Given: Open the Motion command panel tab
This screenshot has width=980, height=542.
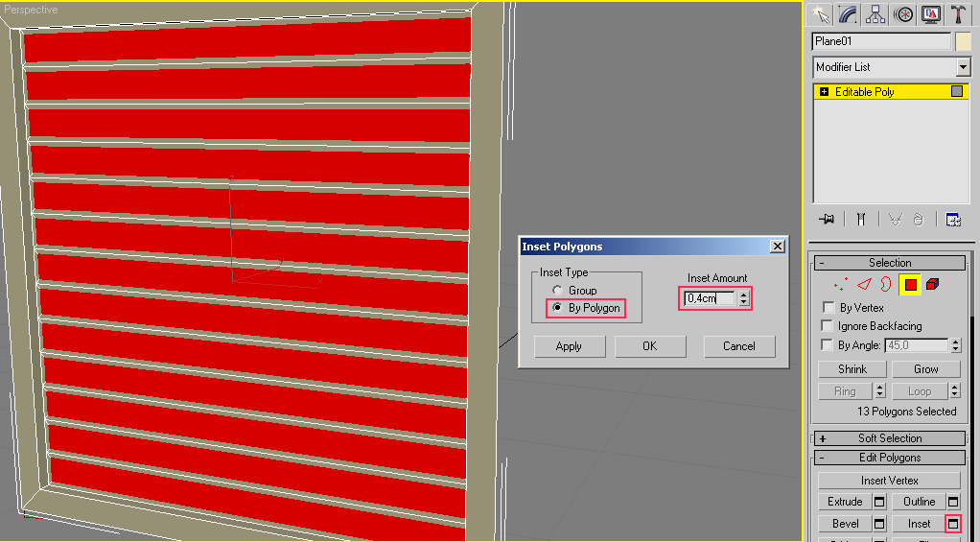Looking at the screenshot, I should (903, 13).
